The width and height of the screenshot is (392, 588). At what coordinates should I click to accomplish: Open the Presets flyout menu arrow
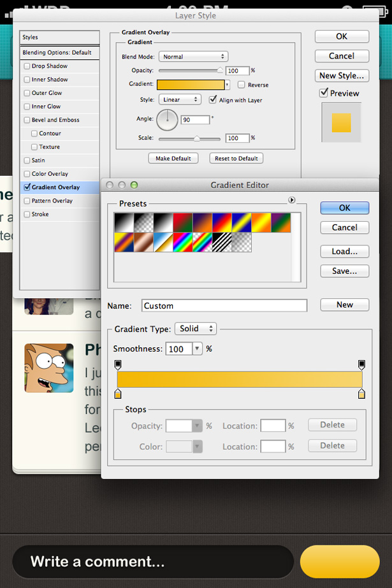[292, 200]
